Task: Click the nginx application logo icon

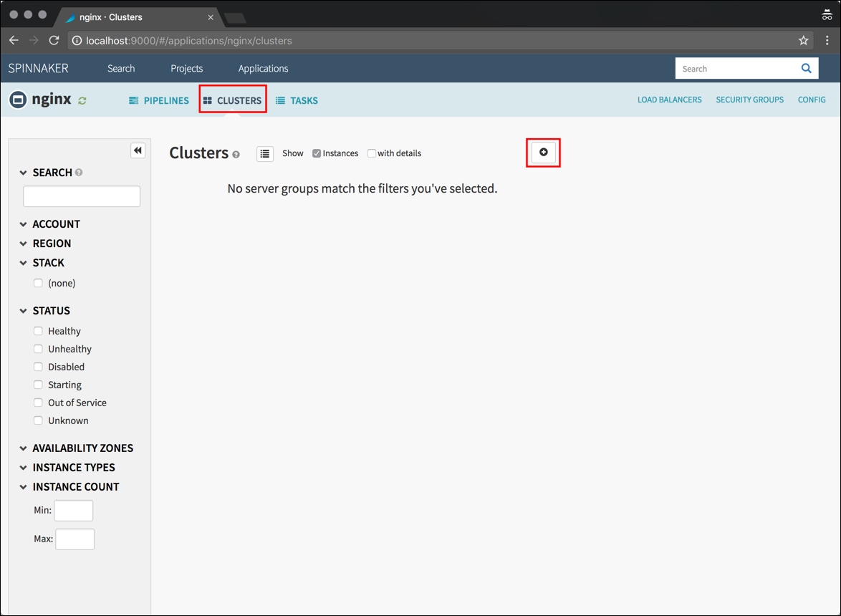Action: coord(17,99)
